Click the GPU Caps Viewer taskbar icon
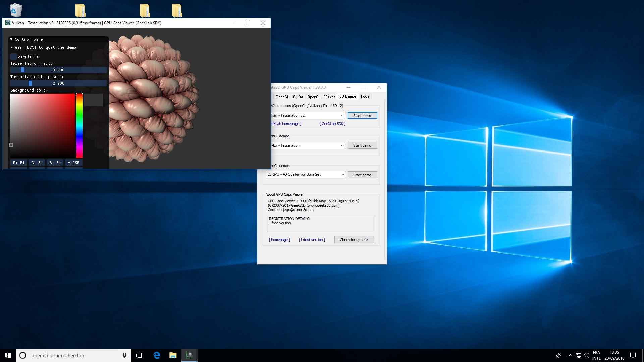 (189, 355)
